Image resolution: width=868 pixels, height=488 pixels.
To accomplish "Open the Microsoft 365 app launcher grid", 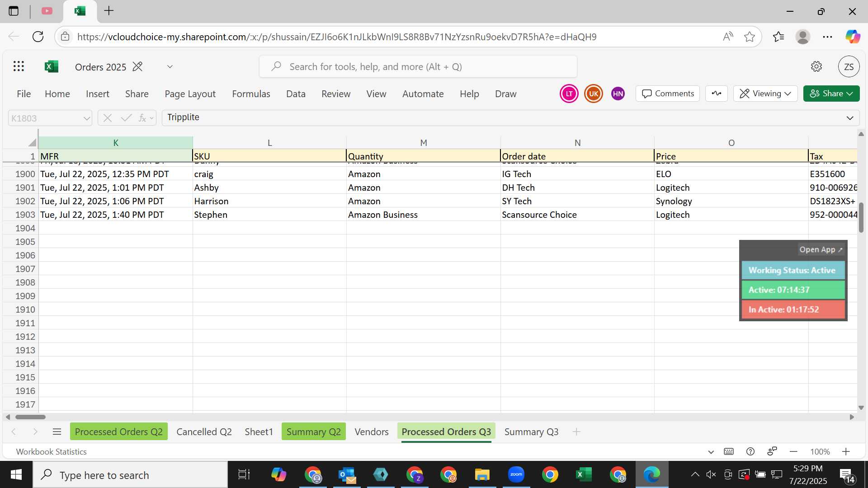I will point(19,67).
